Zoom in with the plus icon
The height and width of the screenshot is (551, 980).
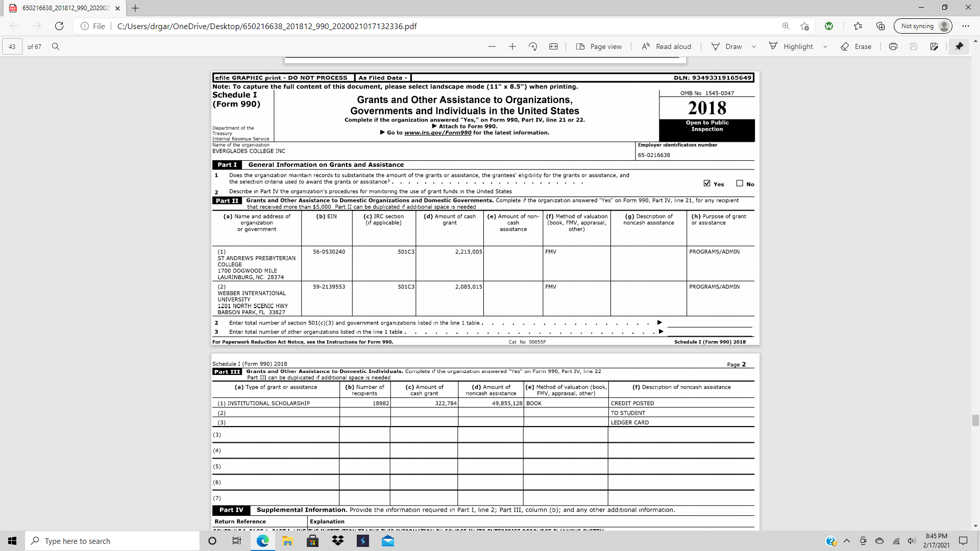[x=512, y=46]
